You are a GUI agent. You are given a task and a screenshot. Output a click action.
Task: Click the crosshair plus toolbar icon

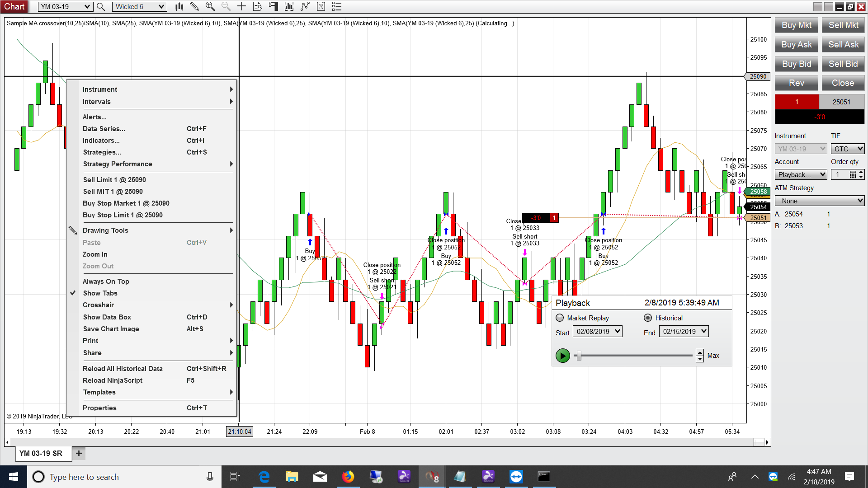(241, 6)
